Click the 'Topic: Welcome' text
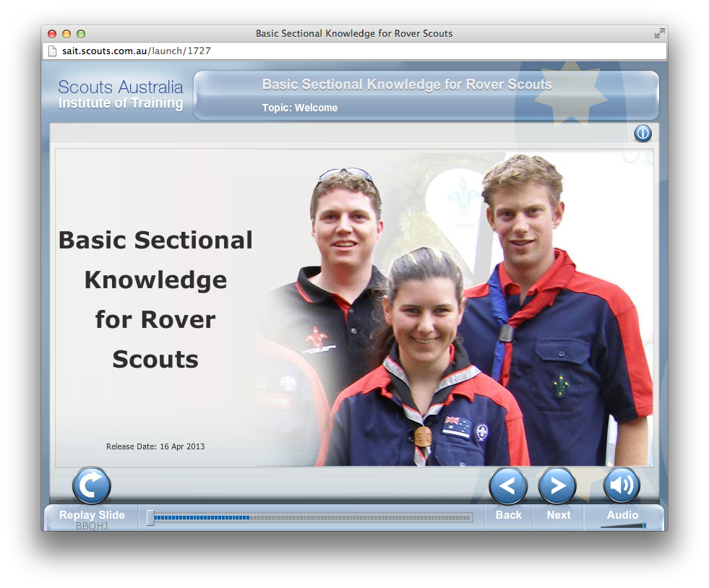Image resolution: width=709 pixels, height=588 pixels. [300, 108]
